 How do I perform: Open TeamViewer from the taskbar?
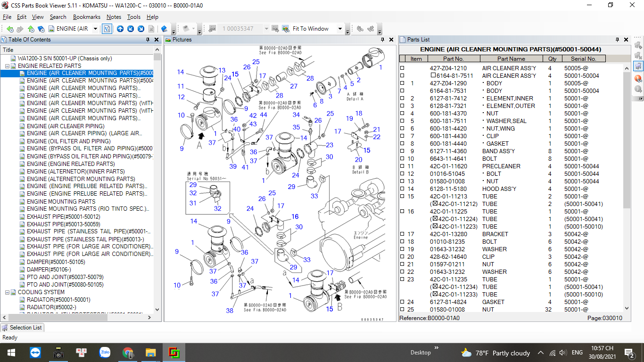(35, 353)
